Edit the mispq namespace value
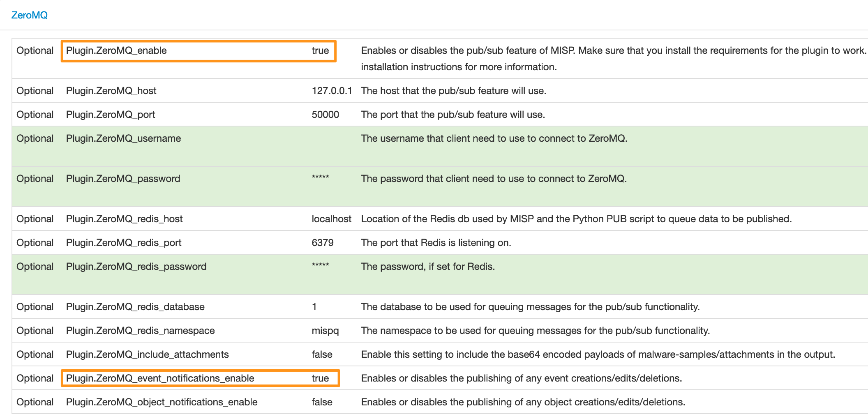Screen dimensions: 868x414 point(325,331)
